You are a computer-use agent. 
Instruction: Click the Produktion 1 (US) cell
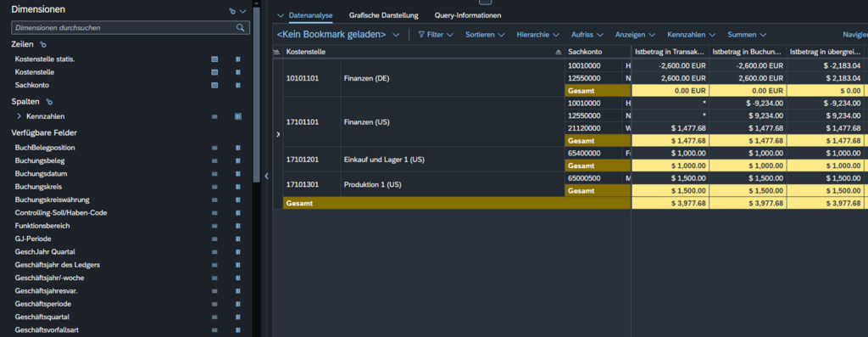453,184
